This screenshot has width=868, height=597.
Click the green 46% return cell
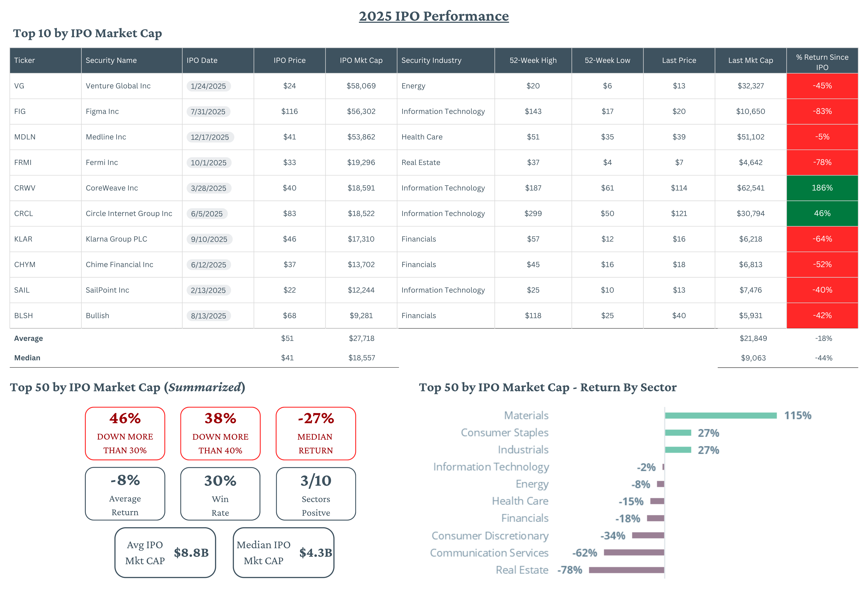click(822, 213)
